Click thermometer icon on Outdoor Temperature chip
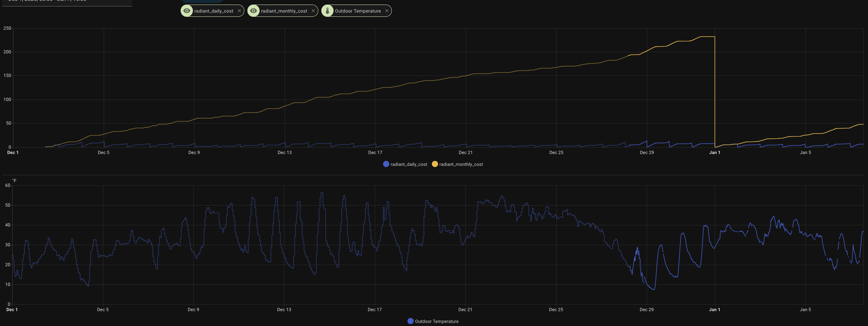 (327, 11)
